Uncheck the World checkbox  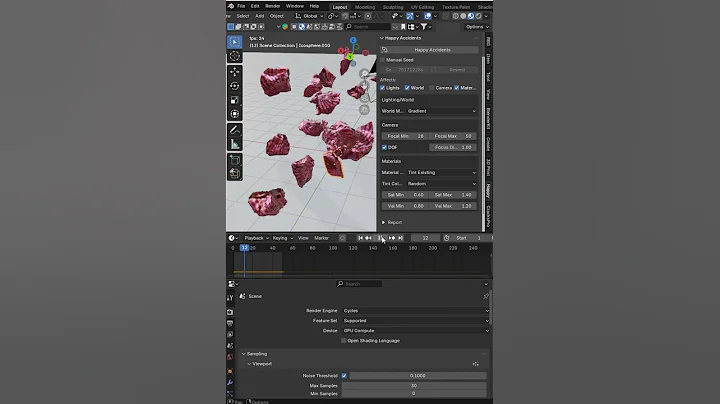click(x=407, y=88)
